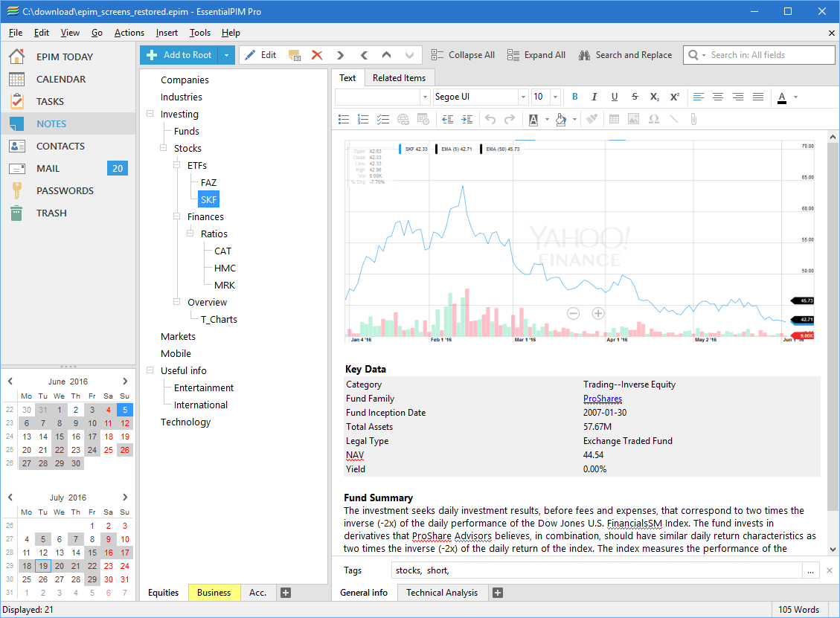
Task: Apply text highlight color (A icon)
Action: (533, 120)
